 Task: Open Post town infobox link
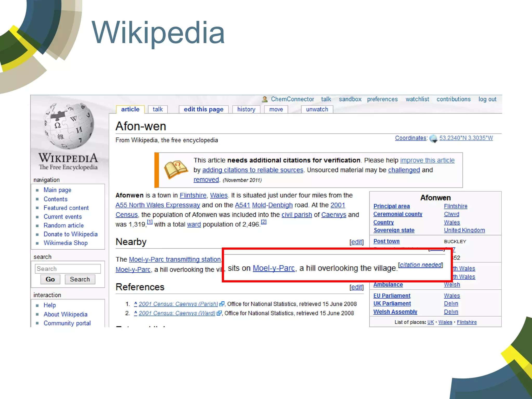tap(386, 241)
